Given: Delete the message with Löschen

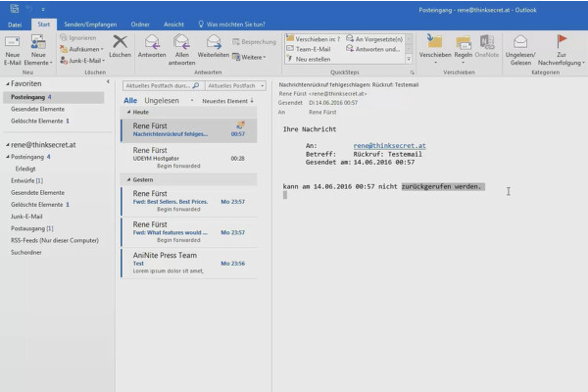Looking at the screenshot, I should pyautogui.click(x=120, y=46).
